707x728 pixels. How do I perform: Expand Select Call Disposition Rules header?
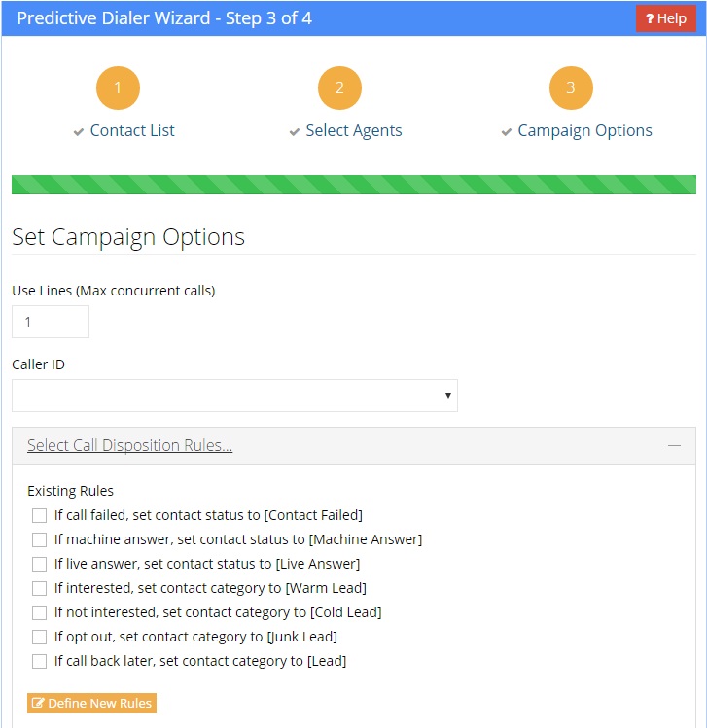click(129, 445)
